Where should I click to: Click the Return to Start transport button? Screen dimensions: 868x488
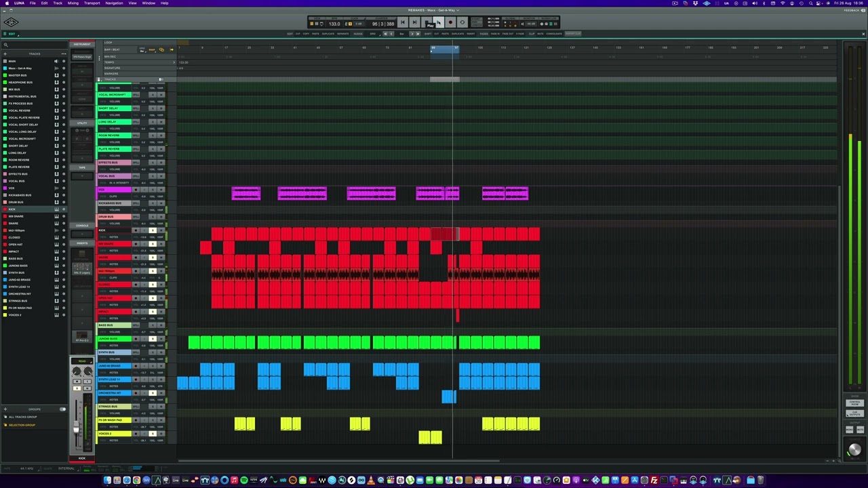click(403, 22)
